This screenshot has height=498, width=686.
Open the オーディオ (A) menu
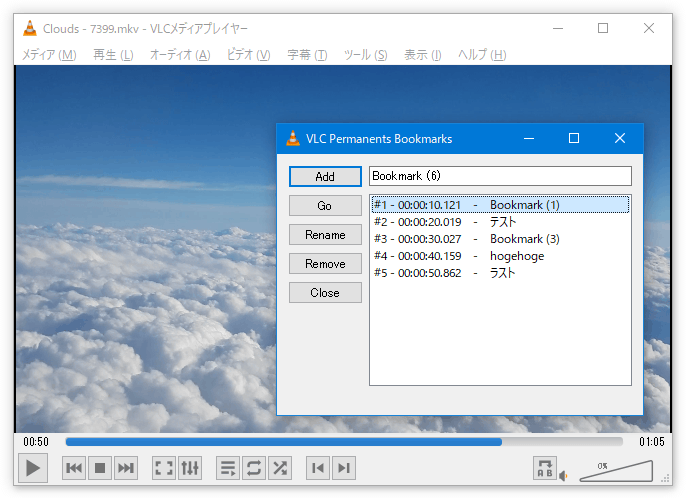(x=180, y=55)
